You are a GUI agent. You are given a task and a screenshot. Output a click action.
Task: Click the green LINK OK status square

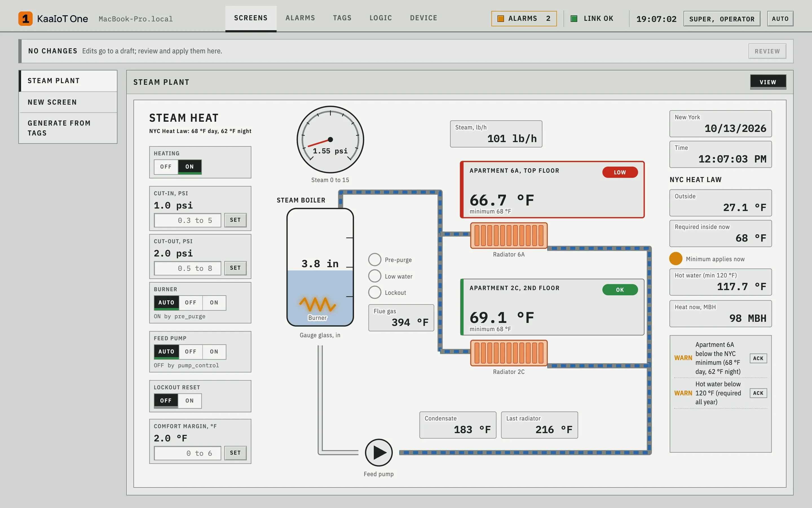574,18
